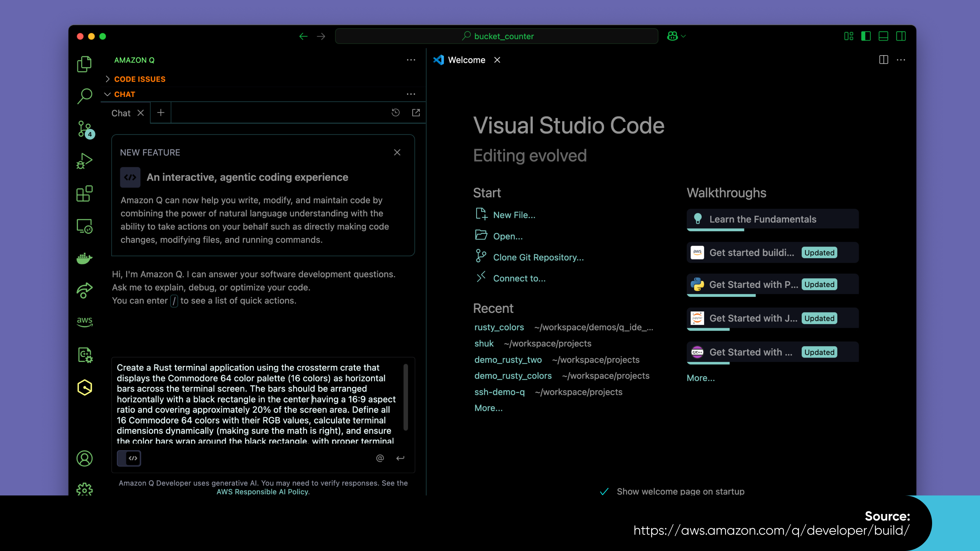
Task: Open editor more actions menu
Action: click(x=901, y=60)
